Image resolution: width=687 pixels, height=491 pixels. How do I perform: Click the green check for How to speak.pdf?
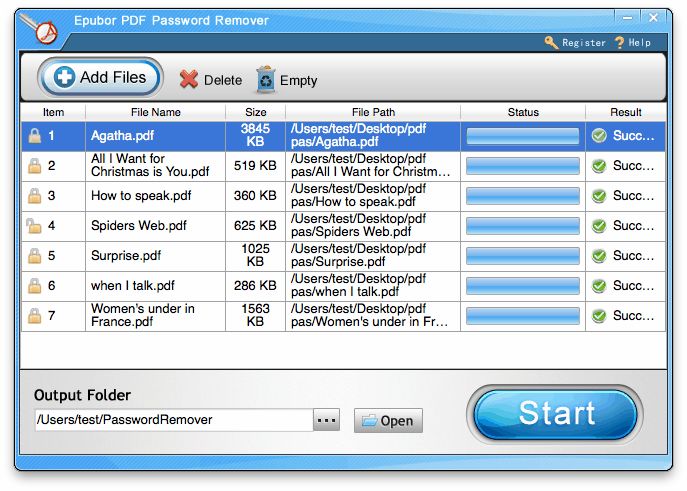(599, 196)
